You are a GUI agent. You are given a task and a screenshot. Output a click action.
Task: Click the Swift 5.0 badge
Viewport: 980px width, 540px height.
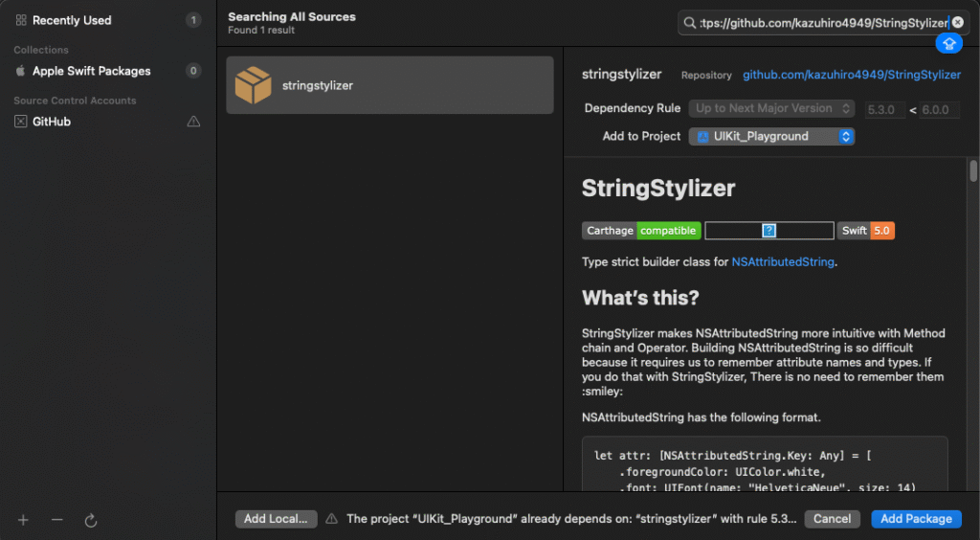[865, 231]
